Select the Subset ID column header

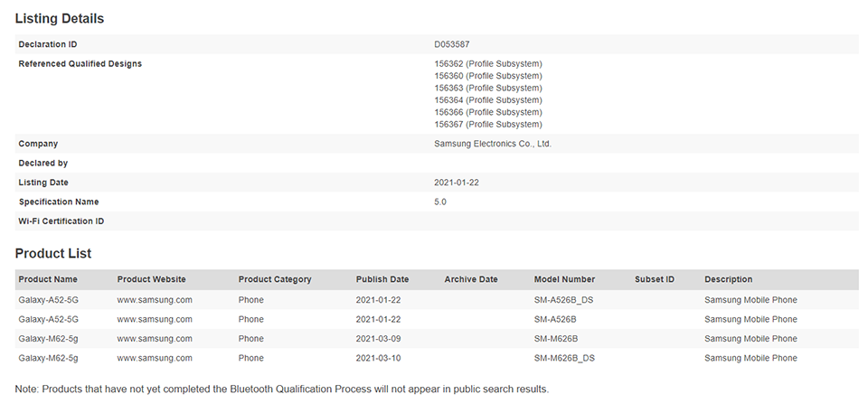[x=655, y=279]
